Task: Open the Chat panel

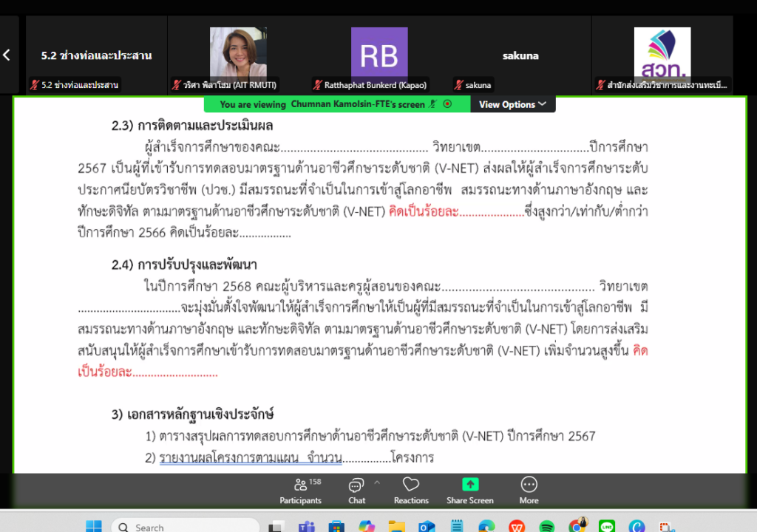Action: 356,490
